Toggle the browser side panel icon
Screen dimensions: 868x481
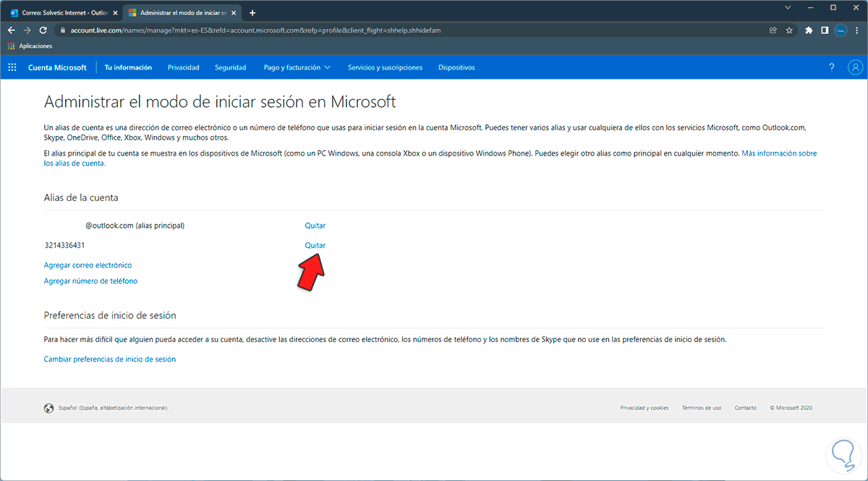825,30
